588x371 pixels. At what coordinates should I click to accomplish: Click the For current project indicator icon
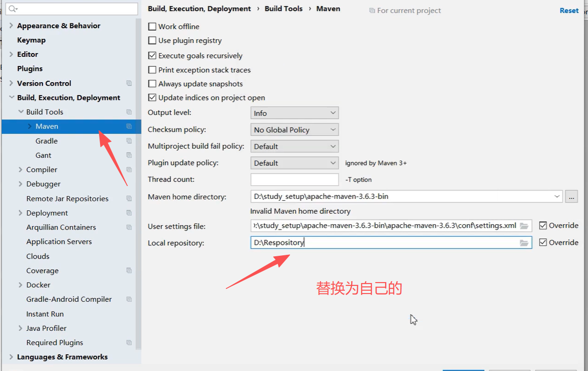pos(372,11)
